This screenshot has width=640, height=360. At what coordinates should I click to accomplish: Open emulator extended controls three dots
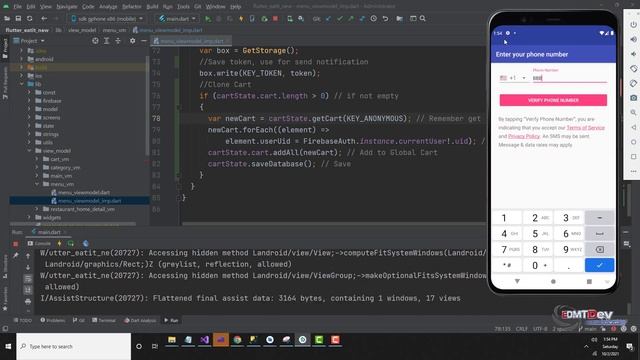[633, 171]
